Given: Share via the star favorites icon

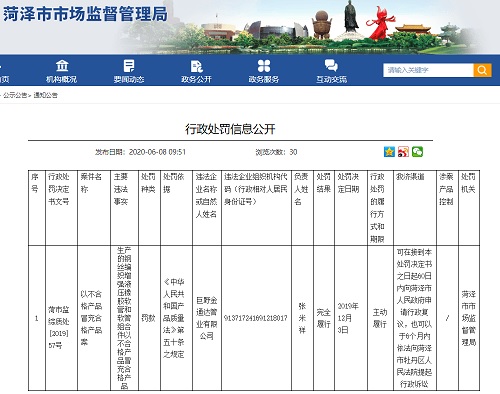Looking at the screenshot, I should coord(389,152).
